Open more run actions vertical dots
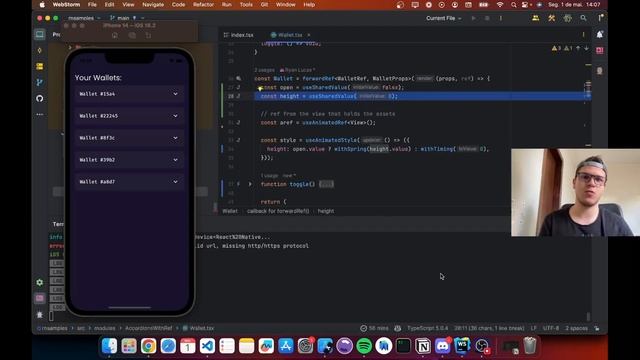 pos(501,18)
